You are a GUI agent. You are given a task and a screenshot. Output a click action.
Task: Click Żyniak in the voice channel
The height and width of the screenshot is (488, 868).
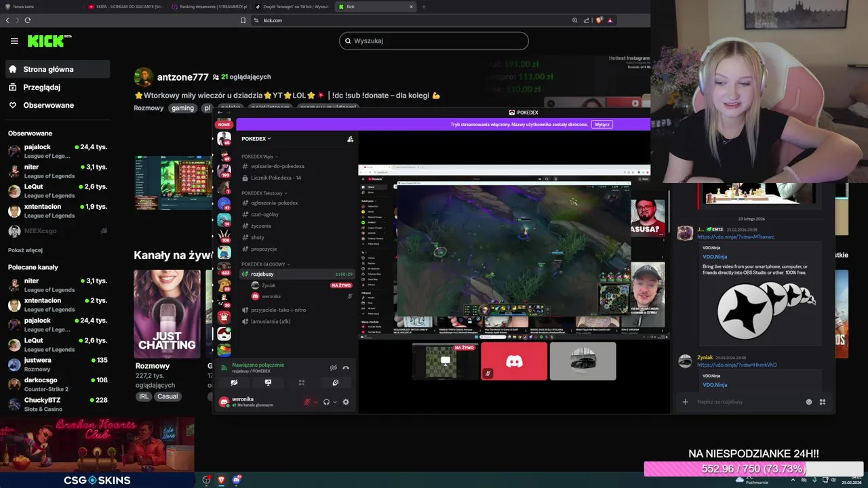point(301,285)
